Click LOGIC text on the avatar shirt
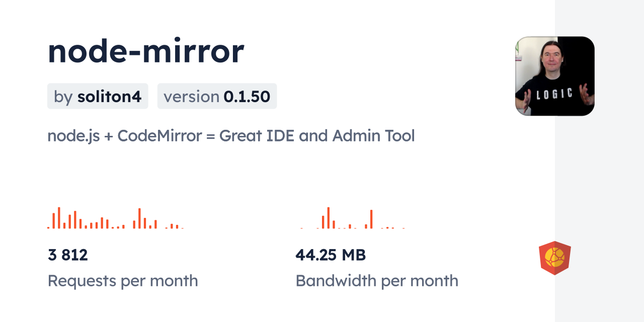644x322 pixels. tap(554, 94)
